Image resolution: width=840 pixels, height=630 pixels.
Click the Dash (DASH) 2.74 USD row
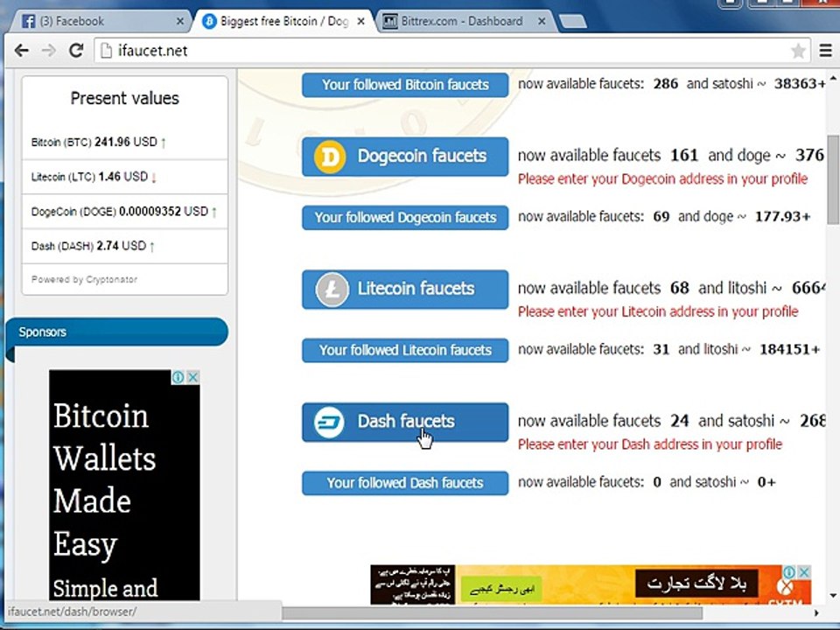click(125, 246)
